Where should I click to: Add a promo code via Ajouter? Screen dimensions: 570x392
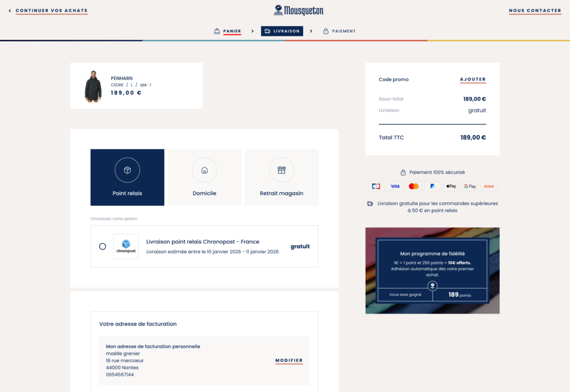pyautogui.click(x=473, y=80)
